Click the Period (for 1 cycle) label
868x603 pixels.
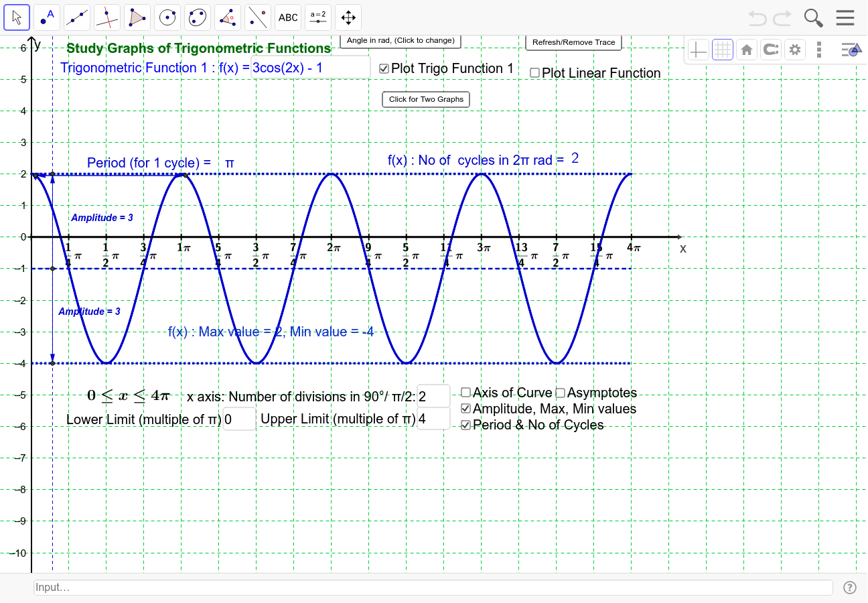(x=149, y=163)
